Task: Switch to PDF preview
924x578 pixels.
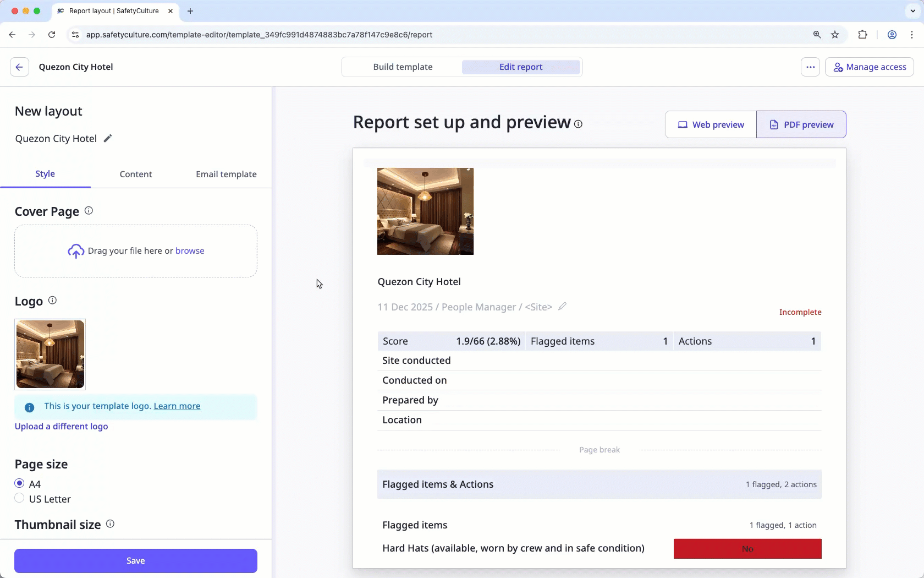Action: [801, 124]
